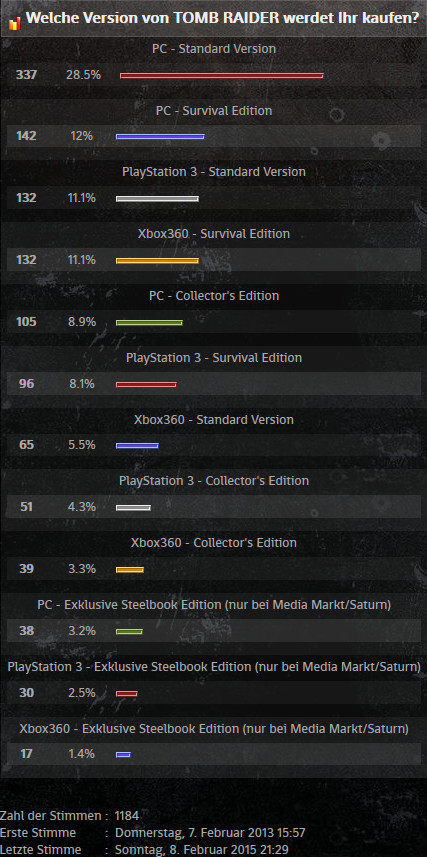Click the orange bar for Xbox360 - Survival Edition
Image resolution: width=427 pixels, height=857 pixels.
[x=157, y=261]
